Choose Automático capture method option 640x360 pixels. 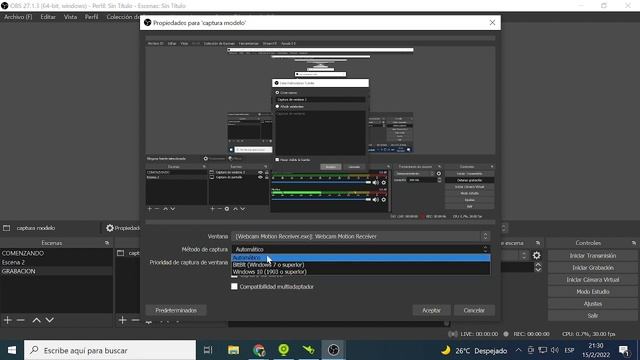pos(360,258)
